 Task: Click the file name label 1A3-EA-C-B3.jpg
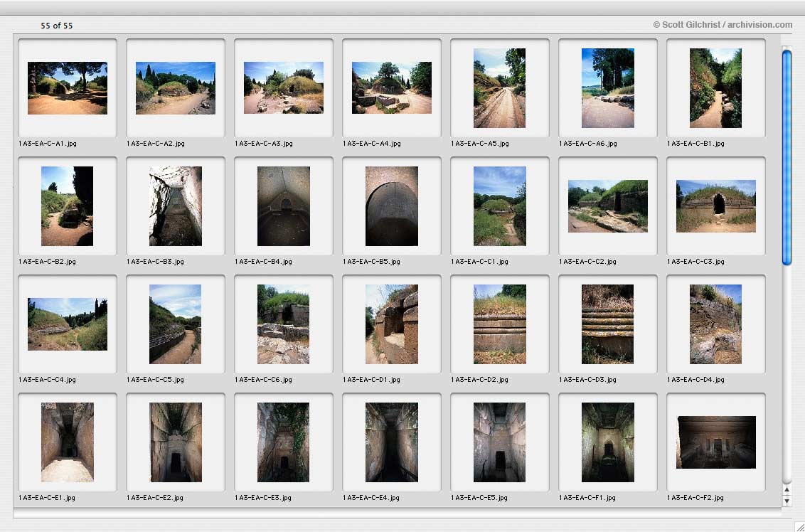155,262
